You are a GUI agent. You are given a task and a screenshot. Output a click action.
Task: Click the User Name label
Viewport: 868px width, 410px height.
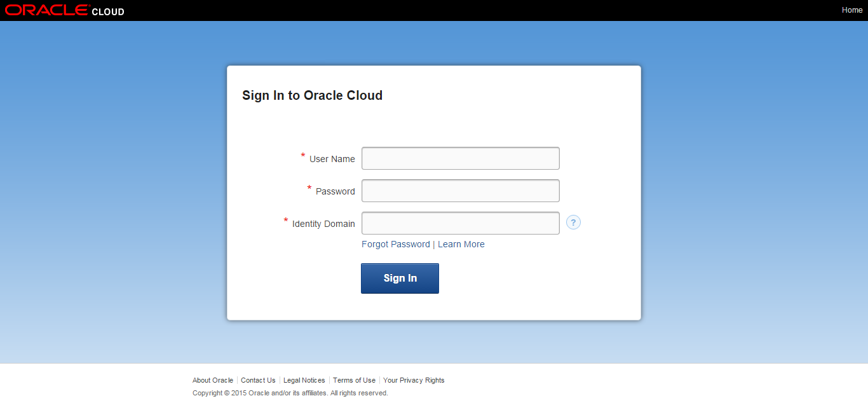tap(332, 159)
